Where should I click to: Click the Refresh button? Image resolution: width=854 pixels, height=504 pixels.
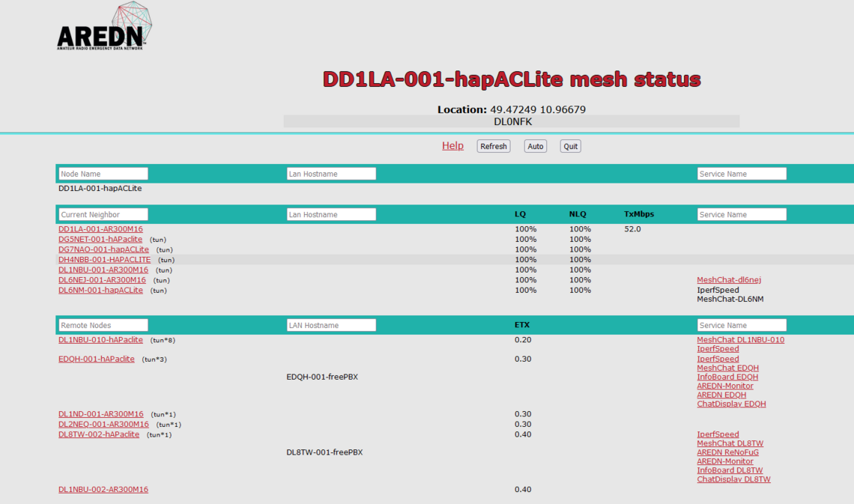494,147
